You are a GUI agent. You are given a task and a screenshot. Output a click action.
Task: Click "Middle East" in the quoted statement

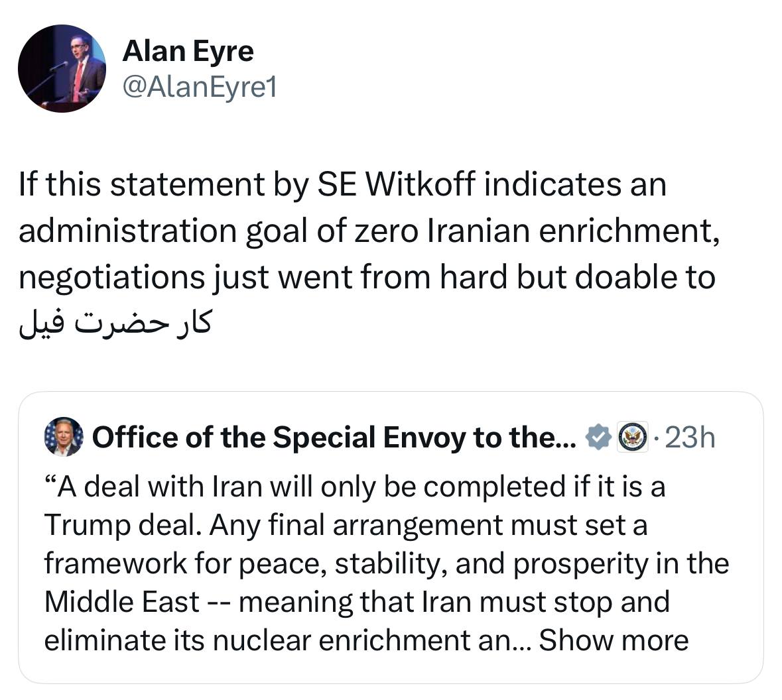coord(121,602)
